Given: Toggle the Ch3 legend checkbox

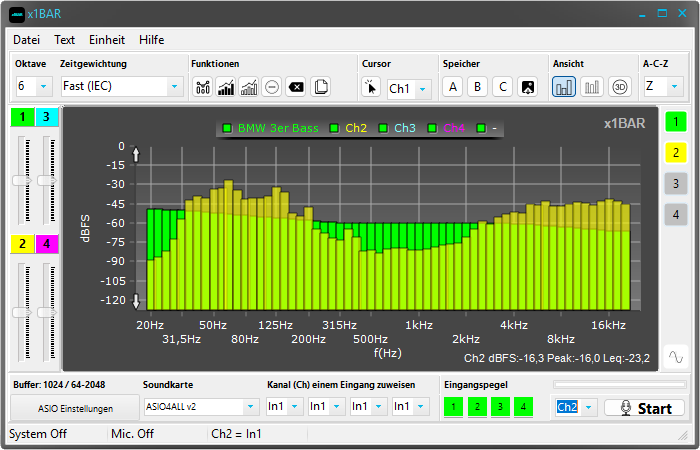Looking at the screenshot, I should (x=383, y=129).
